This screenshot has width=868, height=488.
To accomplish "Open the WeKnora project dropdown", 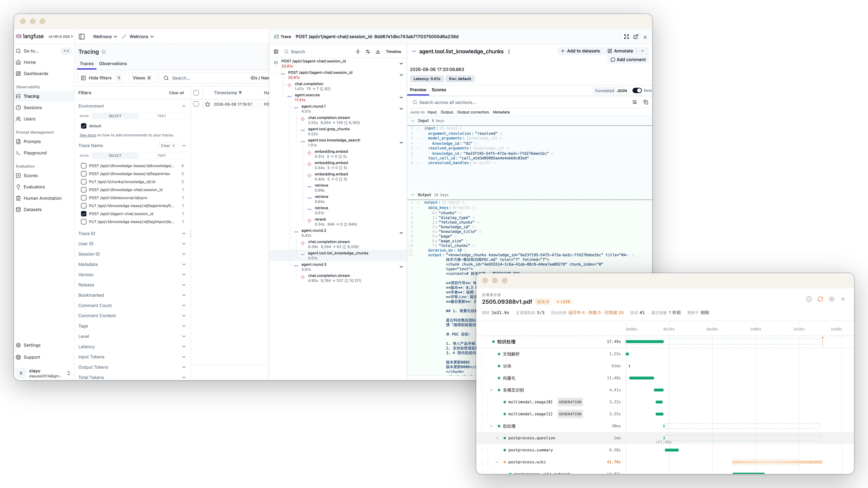I will tap(142, 36).
